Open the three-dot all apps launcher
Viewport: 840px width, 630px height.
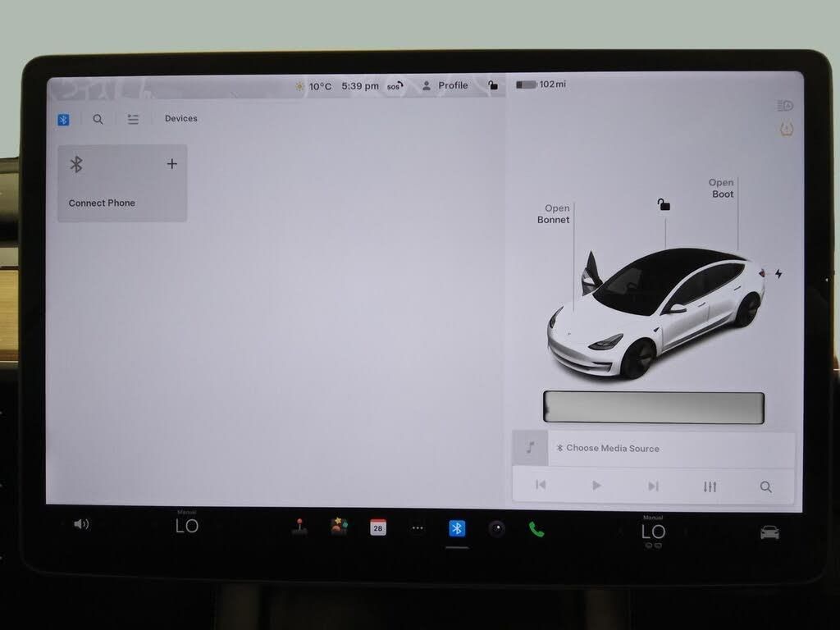(418, 528)
